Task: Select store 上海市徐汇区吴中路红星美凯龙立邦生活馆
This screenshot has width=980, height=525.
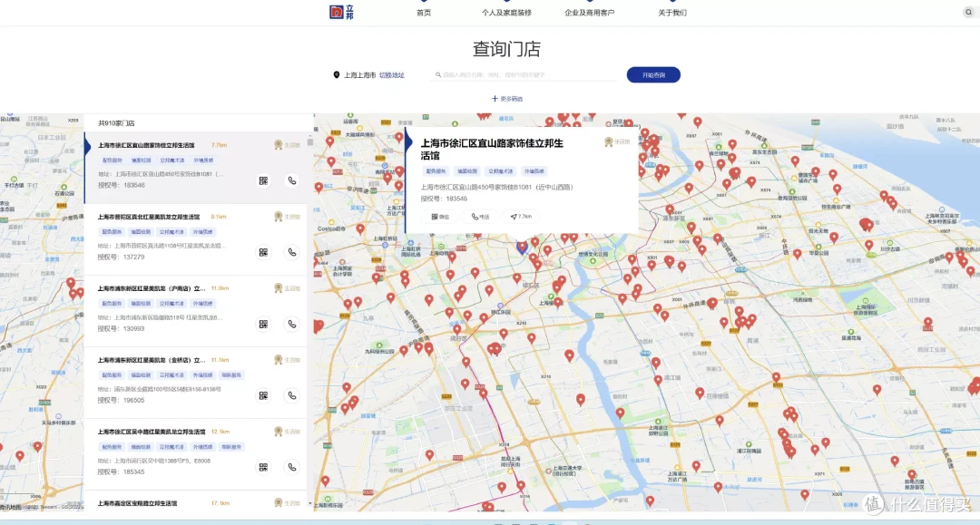Action: tap(152, 432)
